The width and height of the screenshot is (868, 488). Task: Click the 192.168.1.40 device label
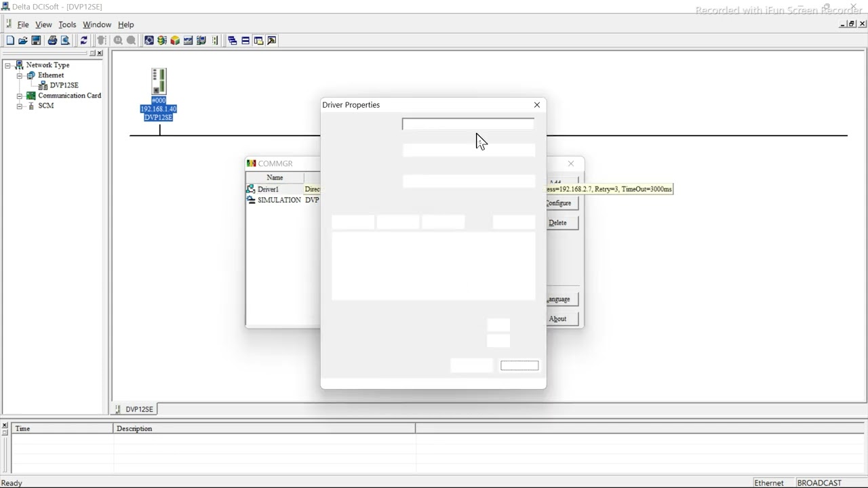[159, 109]
